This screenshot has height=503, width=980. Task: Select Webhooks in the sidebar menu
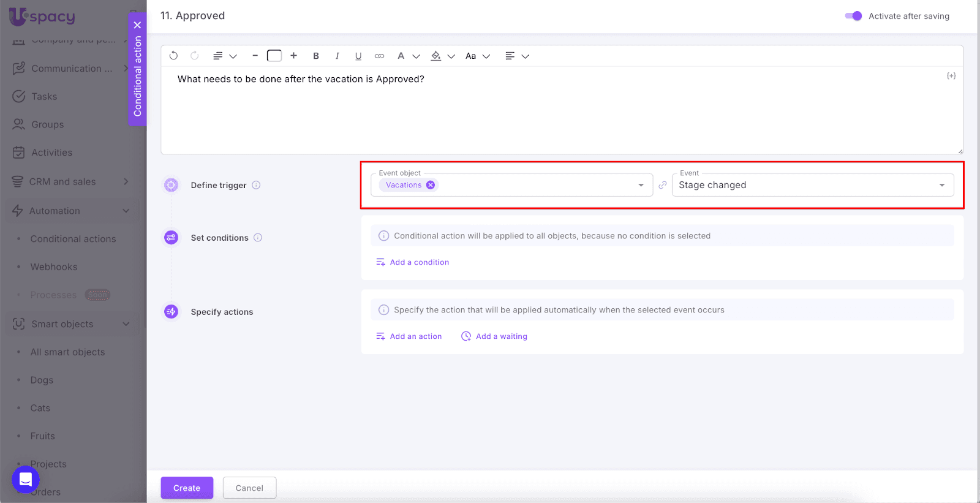(54, 267)
